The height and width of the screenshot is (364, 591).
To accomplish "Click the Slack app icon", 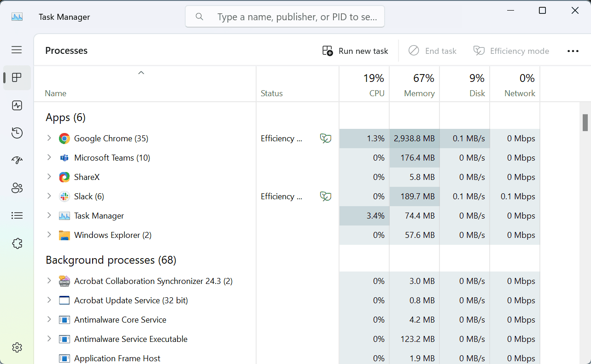I will click(64, 196).
